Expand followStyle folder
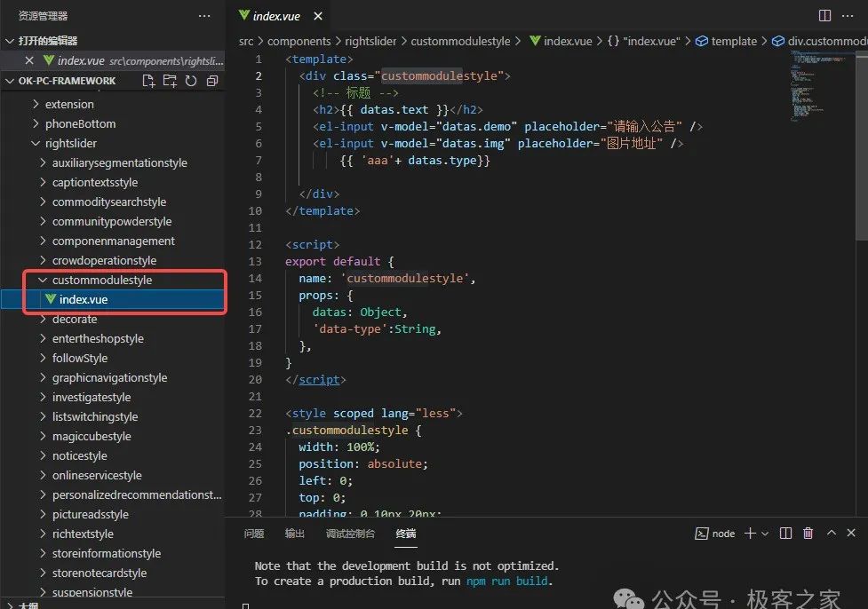This screenshot has height=609, width=868. [44, 358]
